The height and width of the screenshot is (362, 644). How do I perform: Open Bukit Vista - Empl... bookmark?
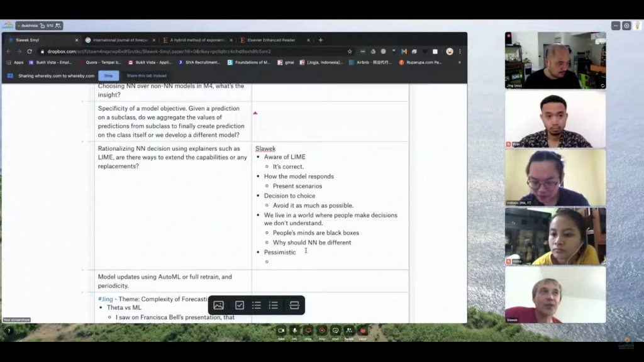coord(50,62)
